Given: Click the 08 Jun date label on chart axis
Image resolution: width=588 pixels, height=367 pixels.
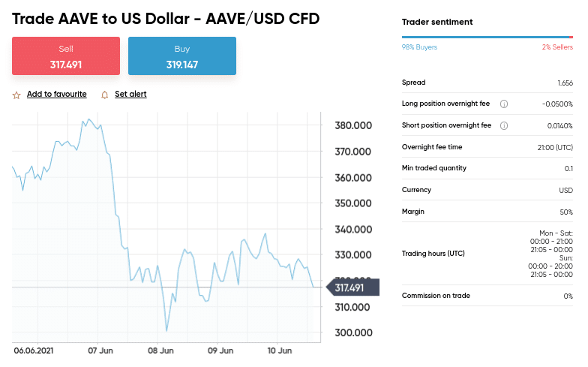Looking at the screenshot, I should click(x=160, y=350).
